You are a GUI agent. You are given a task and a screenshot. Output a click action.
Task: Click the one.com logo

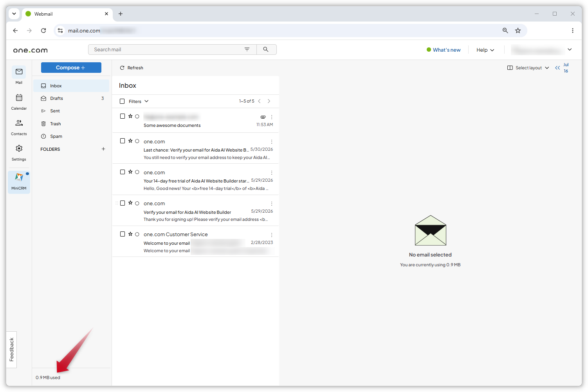pos(31,50)
